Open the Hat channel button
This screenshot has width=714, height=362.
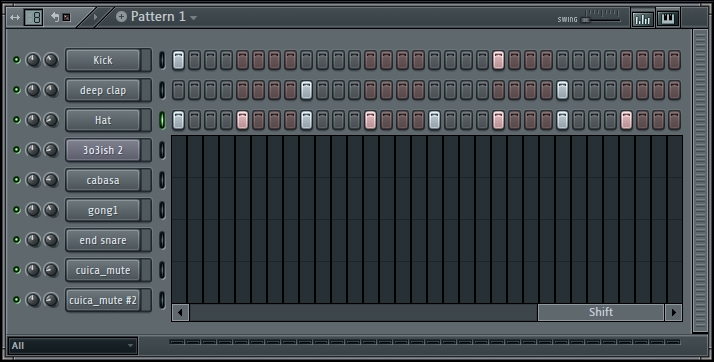pos(103,120)
